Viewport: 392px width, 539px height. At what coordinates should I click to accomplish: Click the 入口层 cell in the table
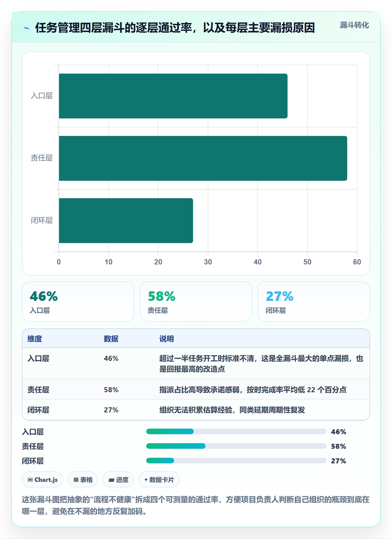tap(38, 358)
